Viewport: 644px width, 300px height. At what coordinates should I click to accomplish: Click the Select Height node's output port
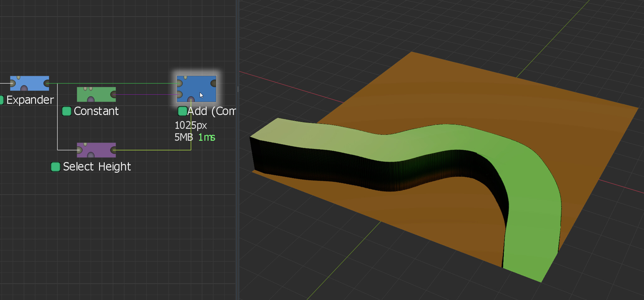113,150
